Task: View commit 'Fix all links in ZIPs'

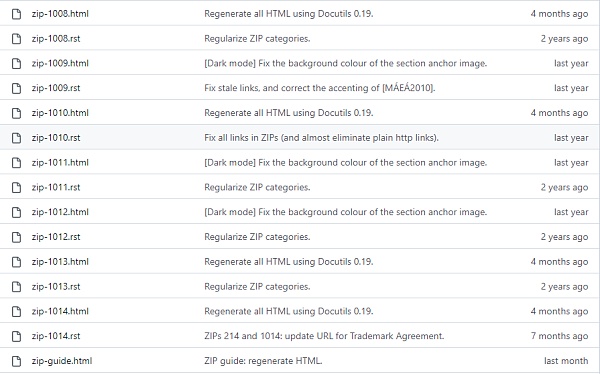Action: [x=321, y=138]
